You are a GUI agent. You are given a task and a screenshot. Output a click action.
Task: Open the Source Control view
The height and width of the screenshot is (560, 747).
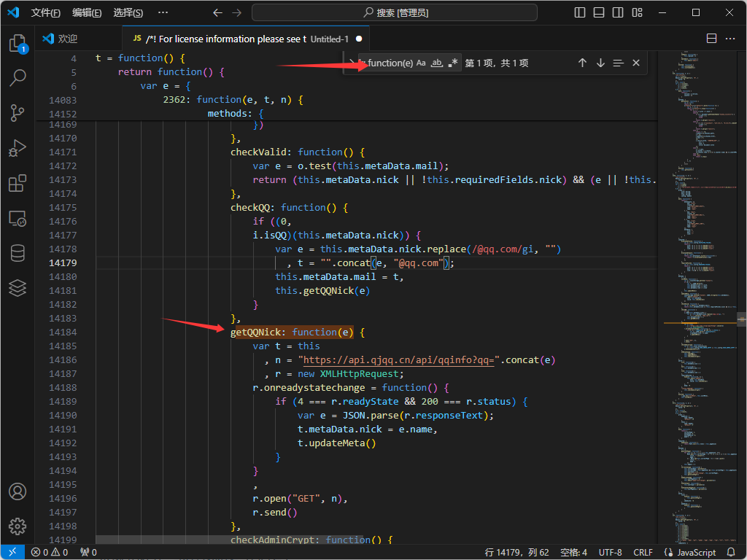pos(18,112)
